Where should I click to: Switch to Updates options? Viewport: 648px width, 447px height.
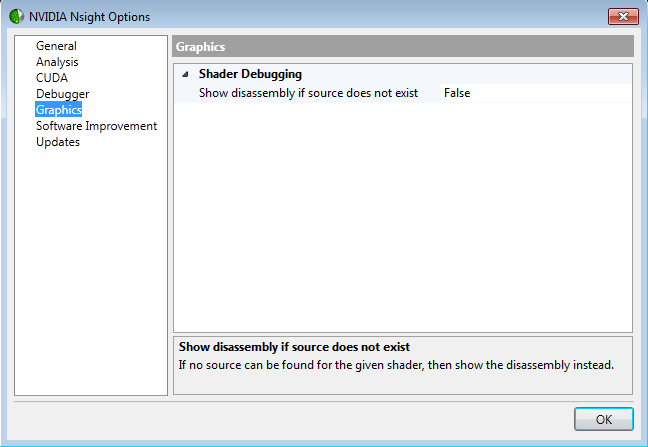pyautogui.click(x=58, y=142)
